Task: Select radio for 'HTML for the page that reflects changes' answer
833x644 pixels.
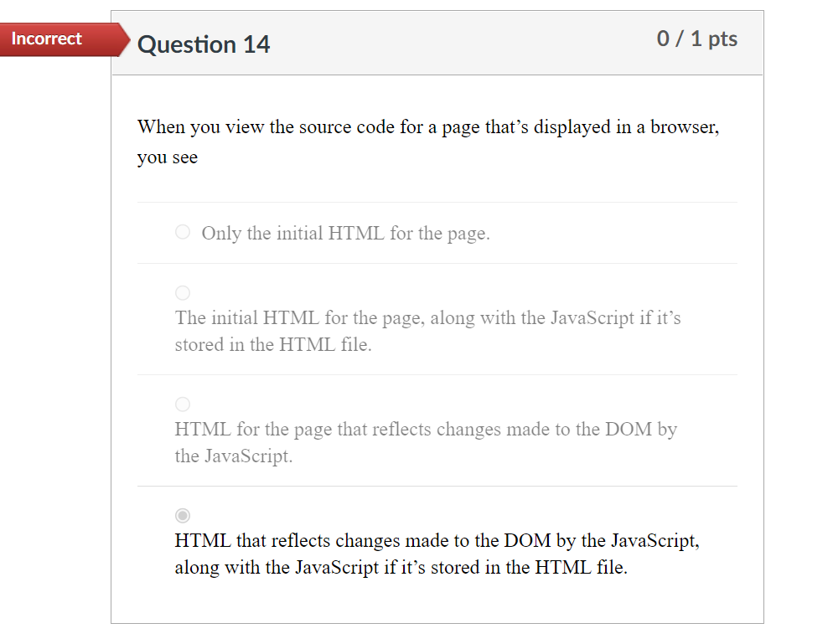Action: (x=182, y=404)
